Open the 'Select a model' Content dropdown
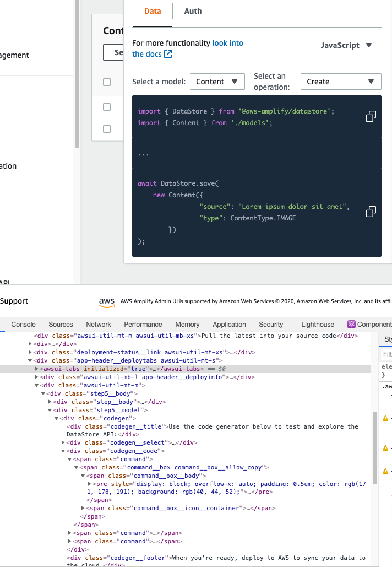392x567 pixels. click(x=217, y=81)
